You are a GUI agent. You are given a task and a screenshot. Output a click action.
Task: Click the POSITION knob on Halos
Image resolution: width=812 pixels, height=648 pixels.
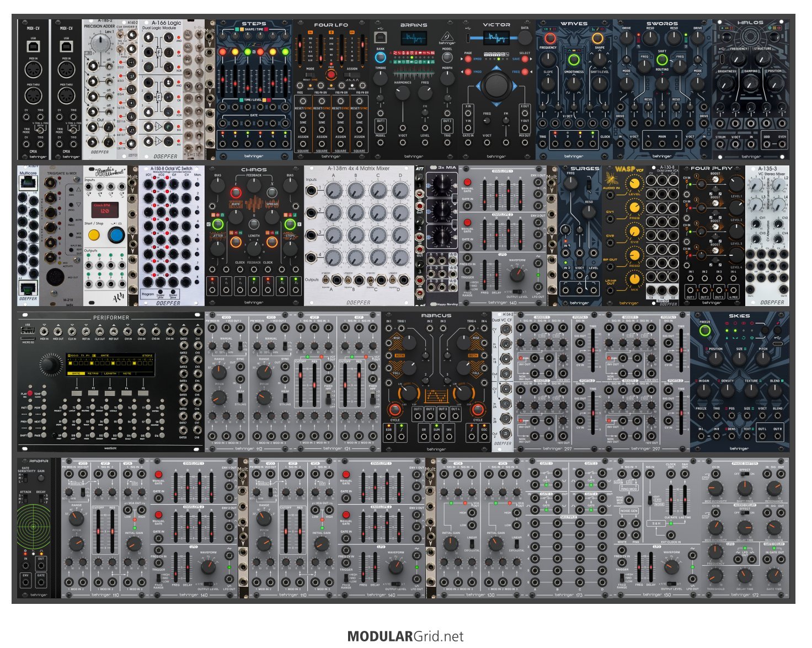click(774, 83)
